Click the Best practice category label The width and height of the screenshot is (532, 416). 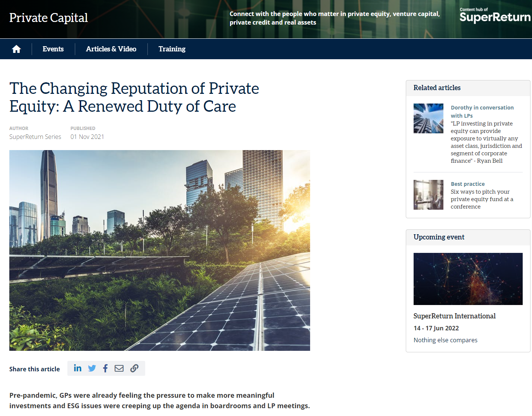pyautogui.click(x=468, y=184)
